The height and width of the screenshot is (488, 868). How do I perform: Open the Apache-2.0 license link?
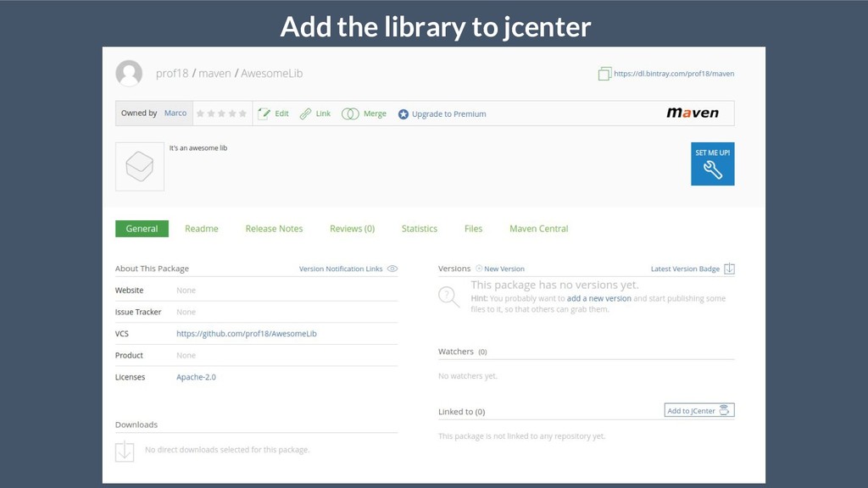[196, 377]
